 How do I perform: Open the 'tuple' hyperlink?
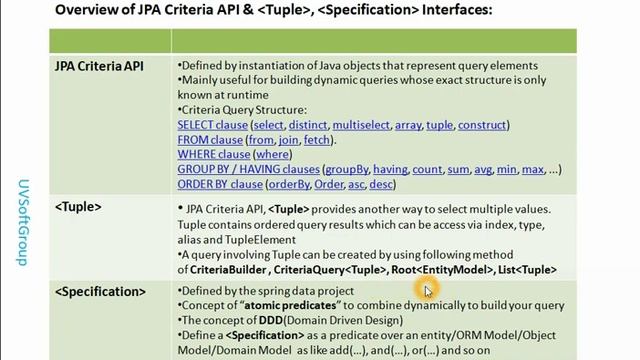click(440, 125)
